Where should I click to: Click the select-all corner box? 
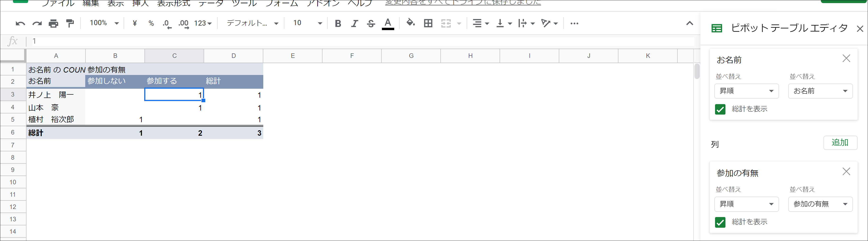tap(13, 56)
